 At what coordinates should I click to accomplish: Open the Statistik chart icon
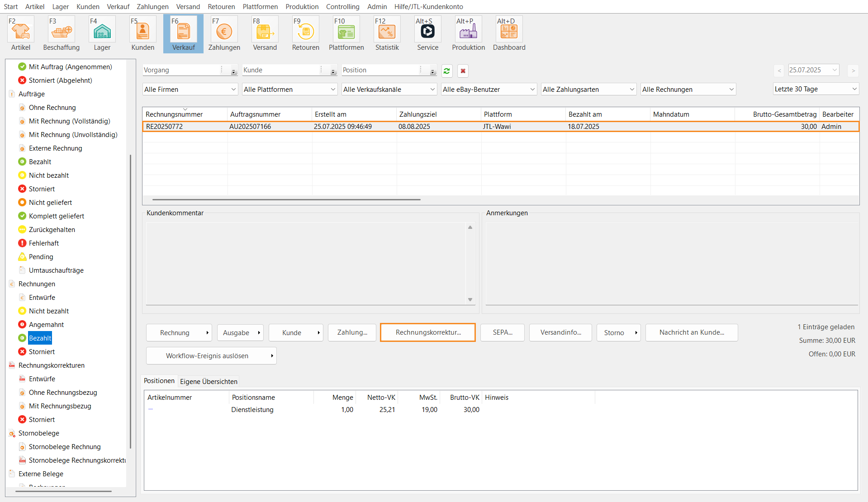pyautogui.click(x=387, y=31)
